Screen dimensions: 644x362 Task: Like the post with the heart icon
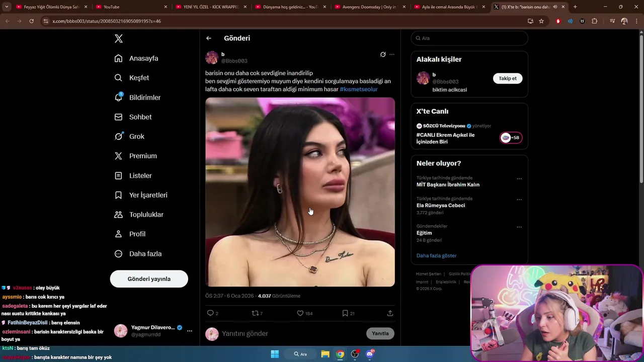coord(300,313)
